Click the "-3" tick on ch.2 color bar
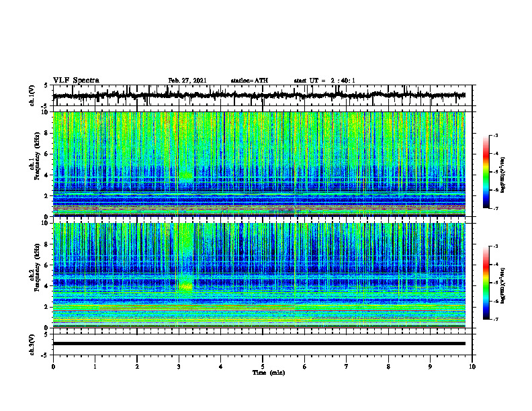Screen dimensions: 532x411 tap(496, 246)
